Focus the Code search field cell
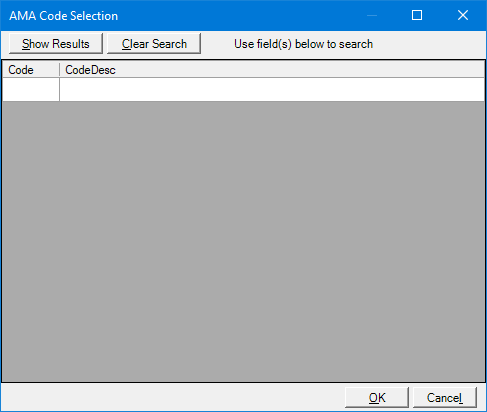The height and width of the screenshot is (412, 487). coord(31,90)
